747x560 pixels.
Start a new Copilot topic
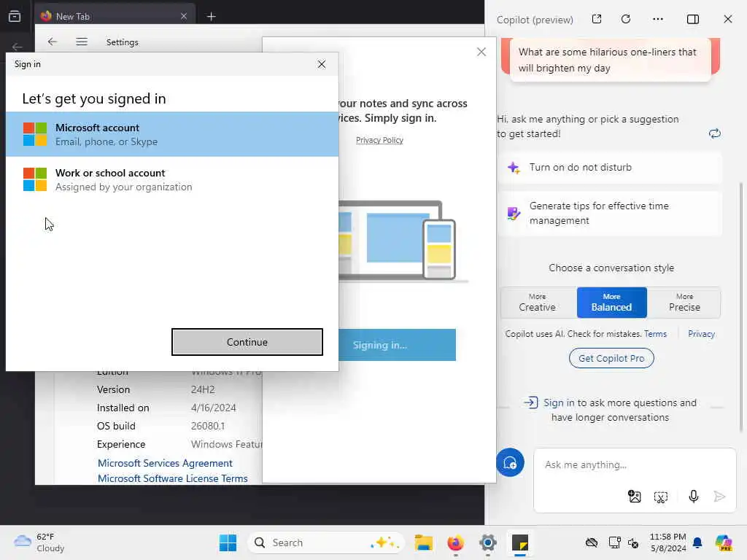click(x=510, y=462)
